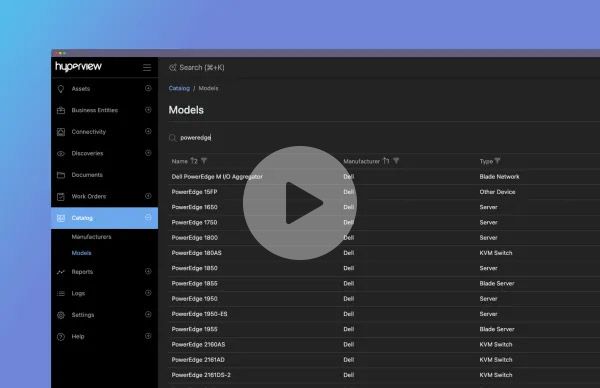The image size is (600, 388).
Task: Click the Type column header
Action: [x=486, y=161]
